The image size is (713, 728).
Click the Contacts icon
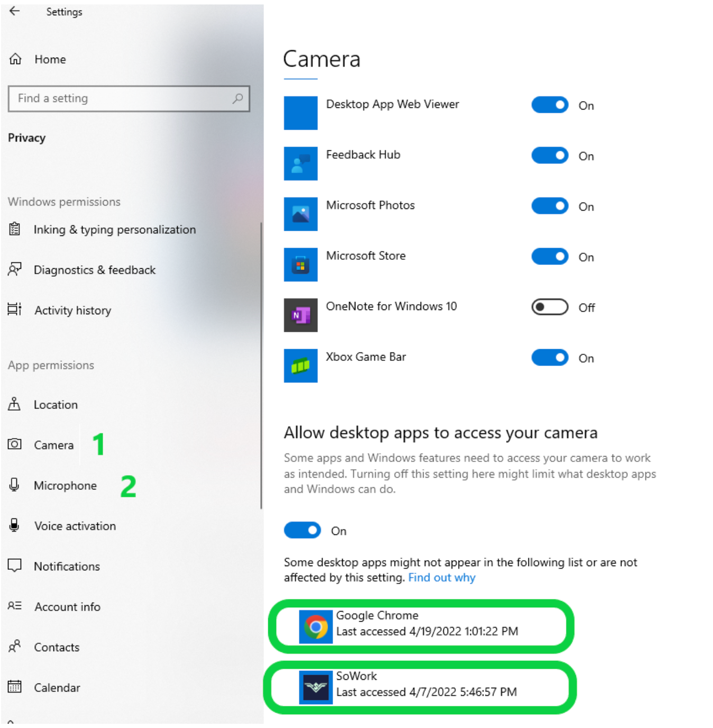point(15,647)
